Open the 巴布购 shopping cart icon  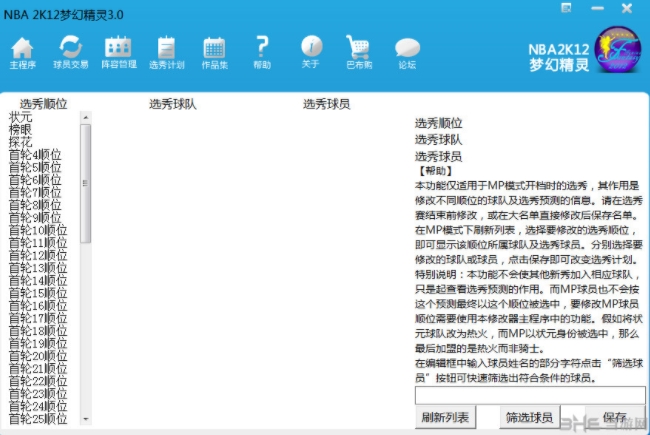(358, 51)
